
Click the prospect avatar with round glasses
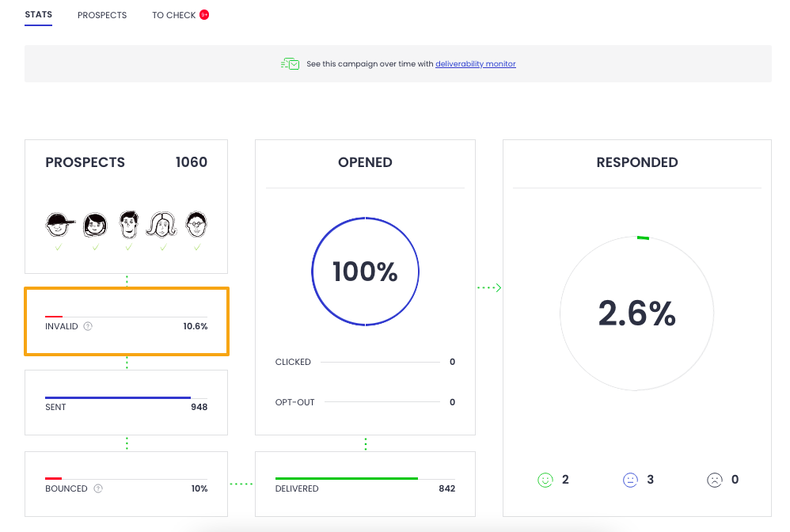(197, 224)
